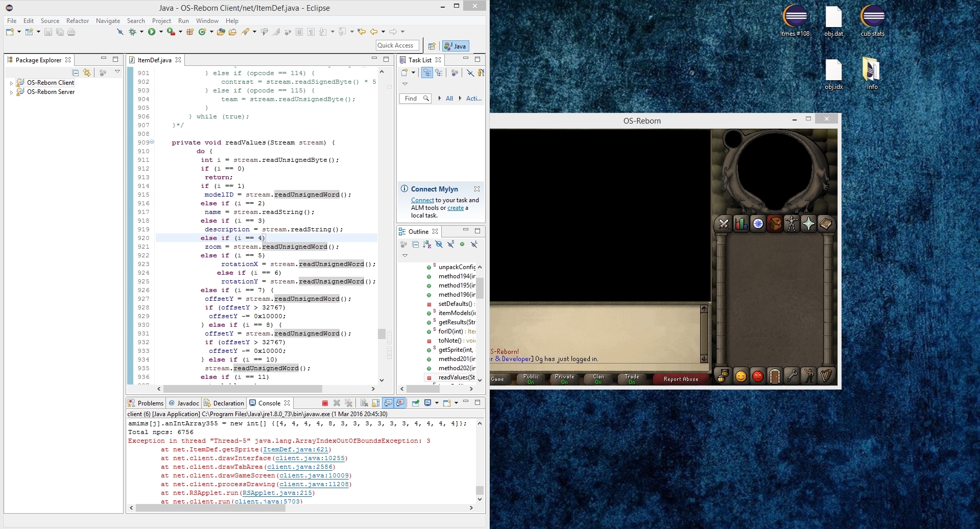Click the New Java Package icon
Viewport: 980px width, 529px height.
[190, 32]
